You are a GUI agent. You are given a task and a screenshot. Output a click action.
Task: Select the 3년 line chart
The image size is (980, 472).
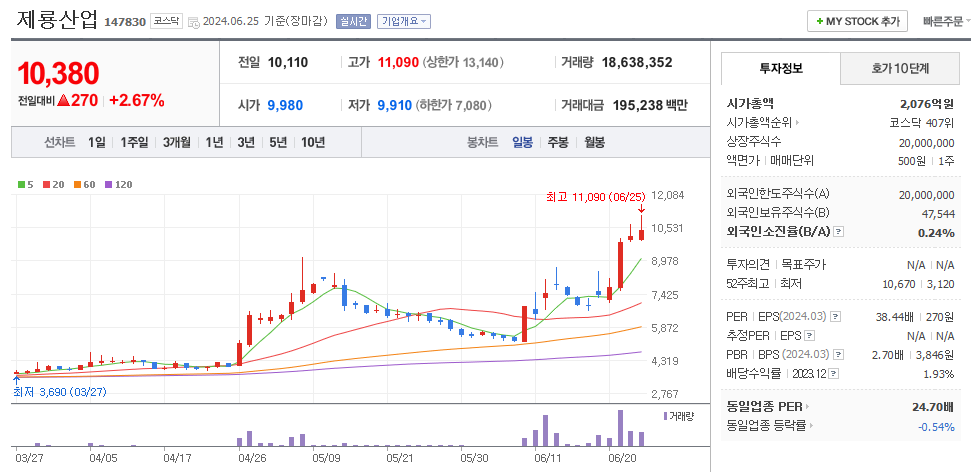(246, 142)
